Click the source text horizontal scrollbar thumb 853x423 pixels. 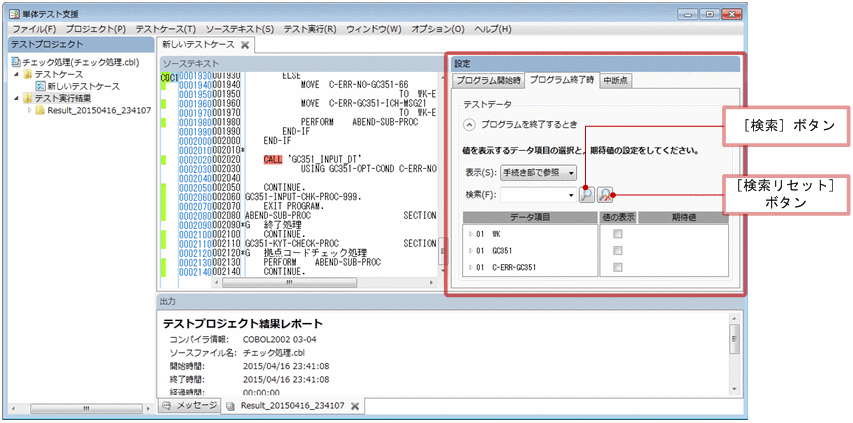click(289, 283)
